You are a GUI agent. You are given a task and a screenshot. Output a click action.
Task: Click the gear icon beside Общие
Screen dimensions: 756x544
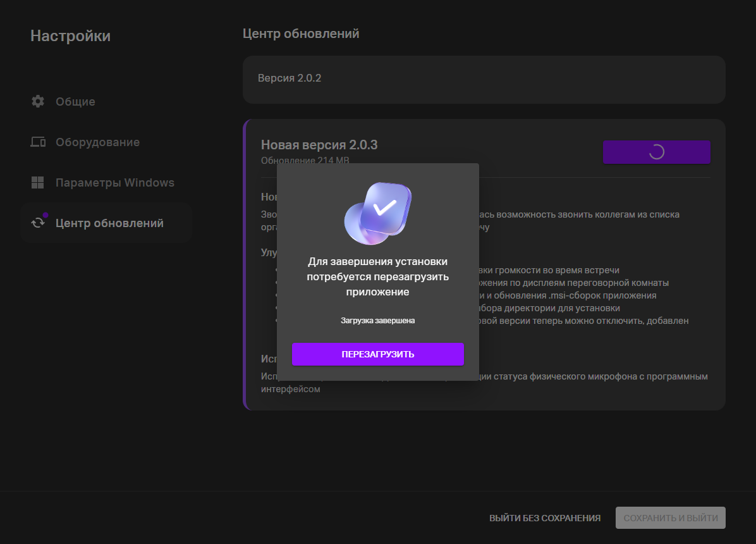click(x=38, y=101)
